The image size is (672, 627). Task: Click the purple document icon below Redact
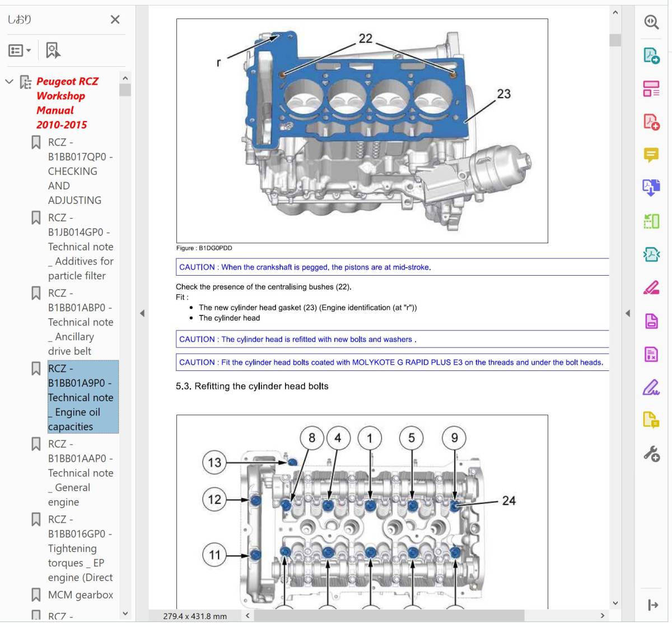651,321
